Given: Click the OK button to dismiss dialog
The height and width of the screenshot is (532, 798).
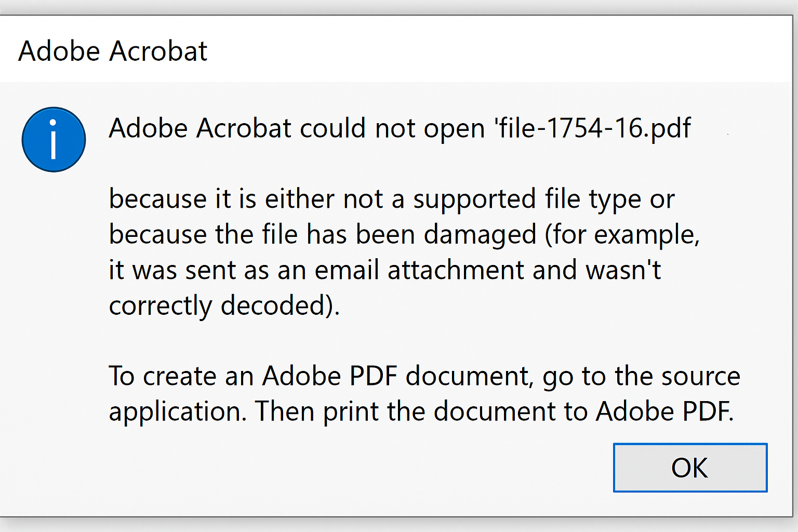Looking at the screenshot, I should pos(690,468).
